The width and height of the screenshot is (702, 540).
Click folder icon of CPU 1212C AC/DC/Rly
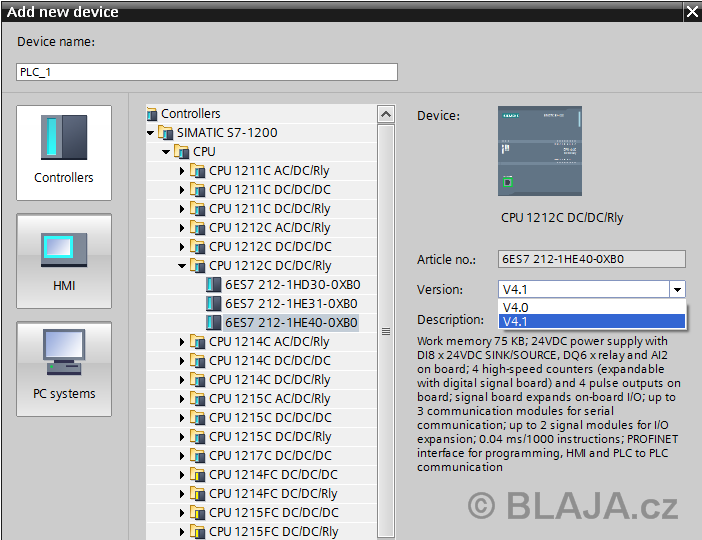[x=197, y=228]
